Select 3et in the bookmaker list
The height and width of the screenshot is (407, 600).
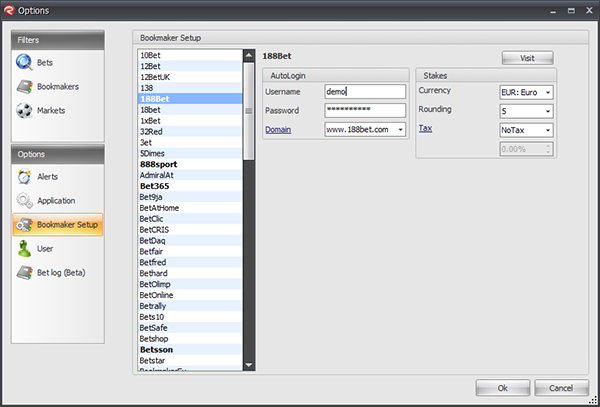[190, 142]
